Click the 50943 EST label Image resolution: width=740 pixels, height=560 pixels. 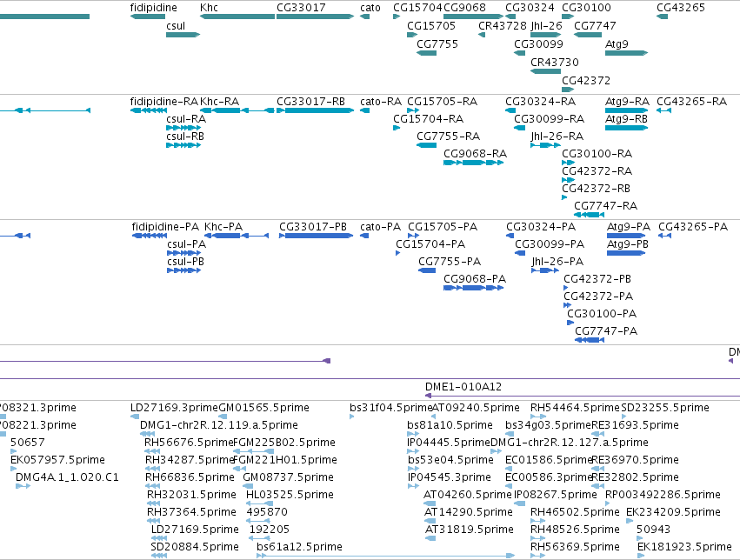point(653,530)
